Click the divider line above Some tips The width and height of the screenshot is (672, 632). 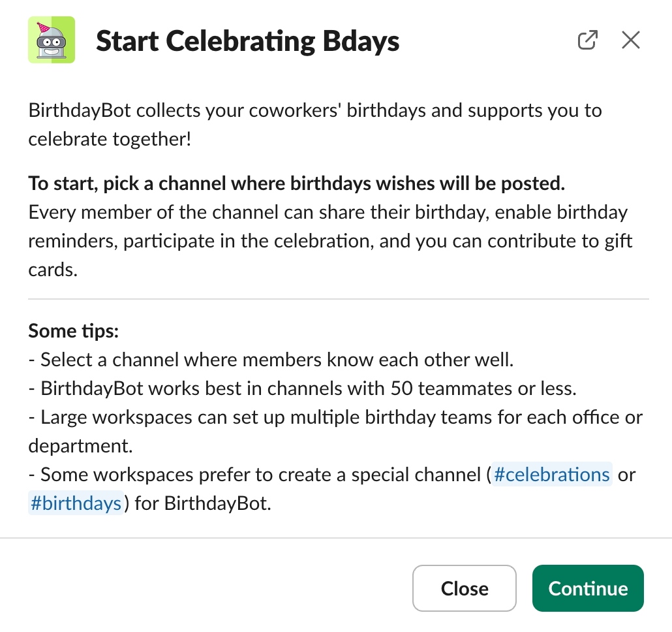coord(338,300)
